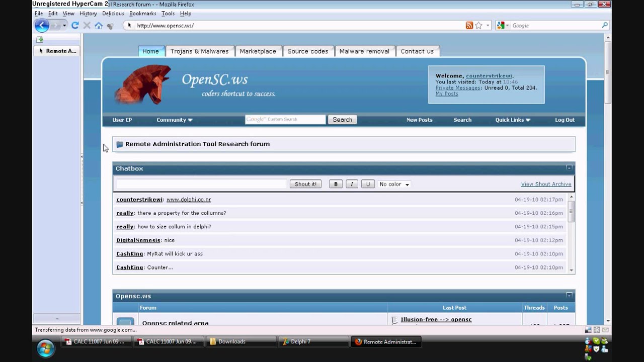Open a new tab with the green plus icon
Viewport: 644px width, 362px height.
point(40,39)
